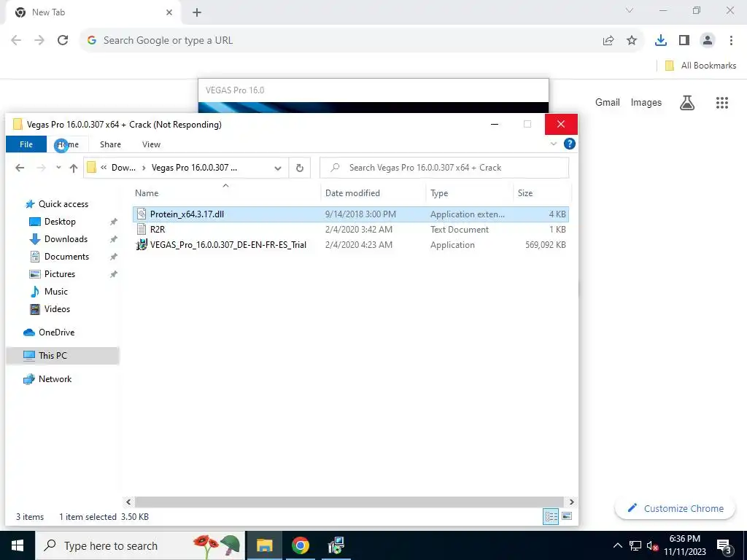Open Chrome from the taskbar

[x=300, y=545]
